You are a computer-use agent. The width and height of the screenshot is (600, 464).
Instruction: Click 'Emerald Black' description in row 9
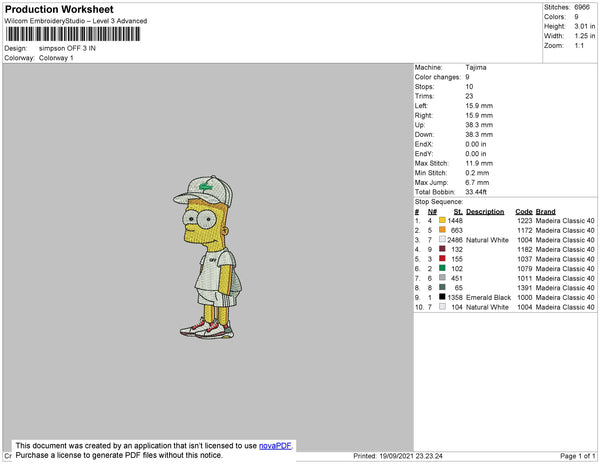tap(489, 297)
